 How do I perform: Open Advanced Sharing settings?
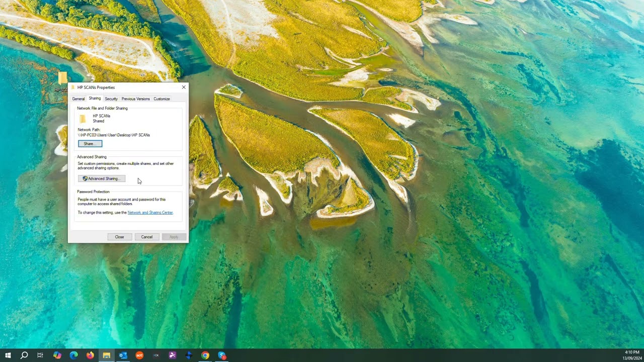102,178
